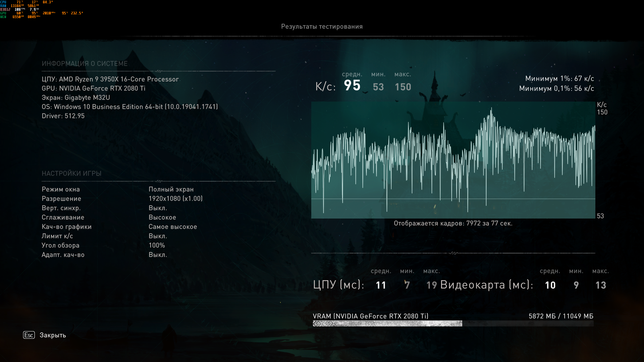Click the Esc key icon
This screenshot has height=362, width=644.
29,335
